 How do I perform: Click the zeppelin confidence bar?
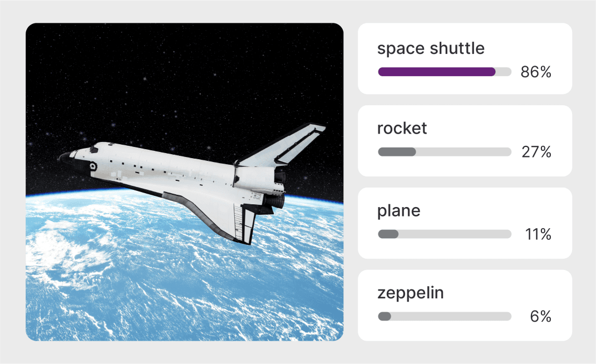coord(444,317)
